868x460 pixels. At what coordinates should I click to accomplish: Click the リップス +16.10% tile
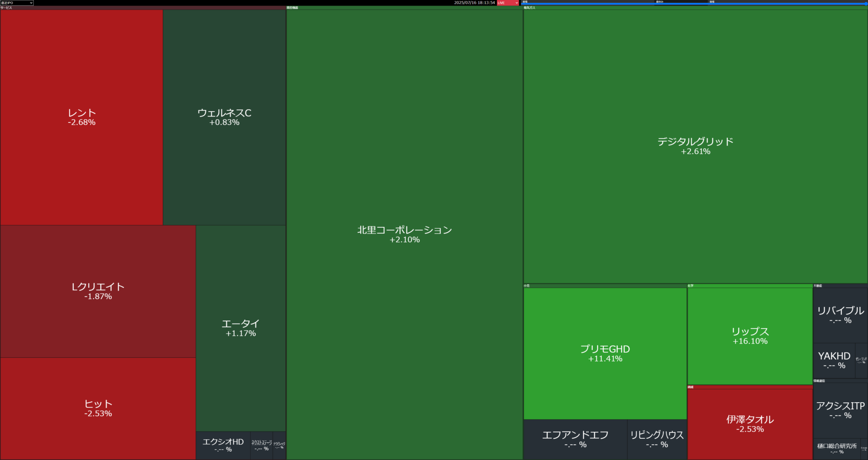(x=750, y=336)
